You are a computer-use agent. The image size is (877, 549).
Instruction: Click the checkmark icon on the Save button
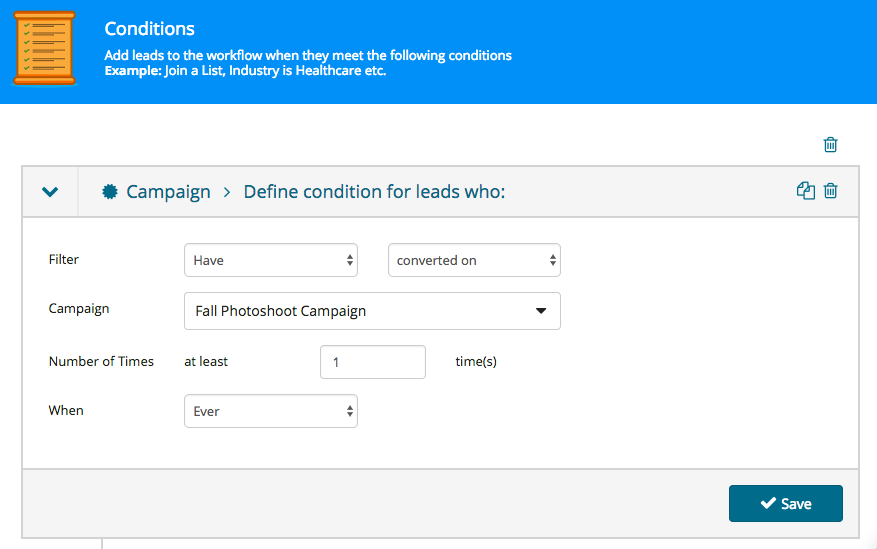point(768,503)
